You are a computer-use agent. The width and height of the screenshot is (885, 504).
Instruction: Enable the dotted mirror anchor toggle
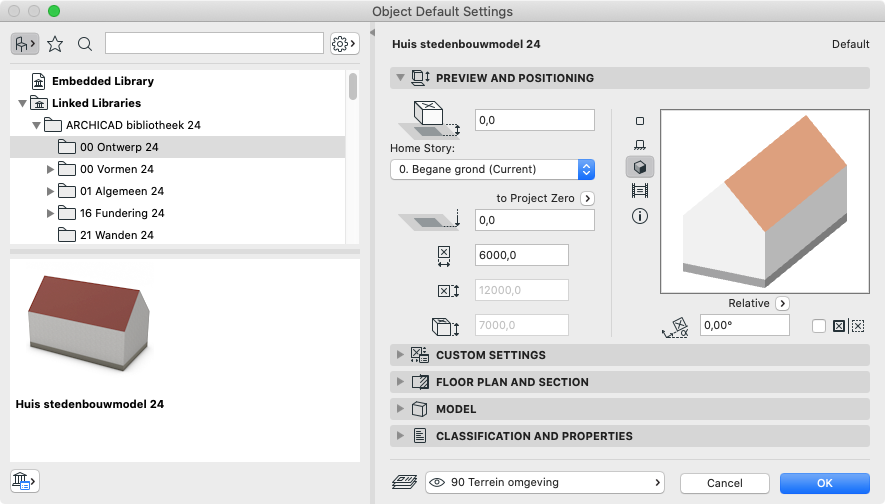click(x=858, y=326)
